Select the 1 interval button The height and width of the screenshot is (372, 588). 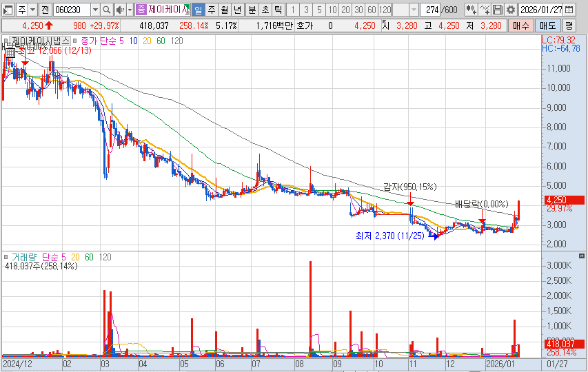coord(293,10)
